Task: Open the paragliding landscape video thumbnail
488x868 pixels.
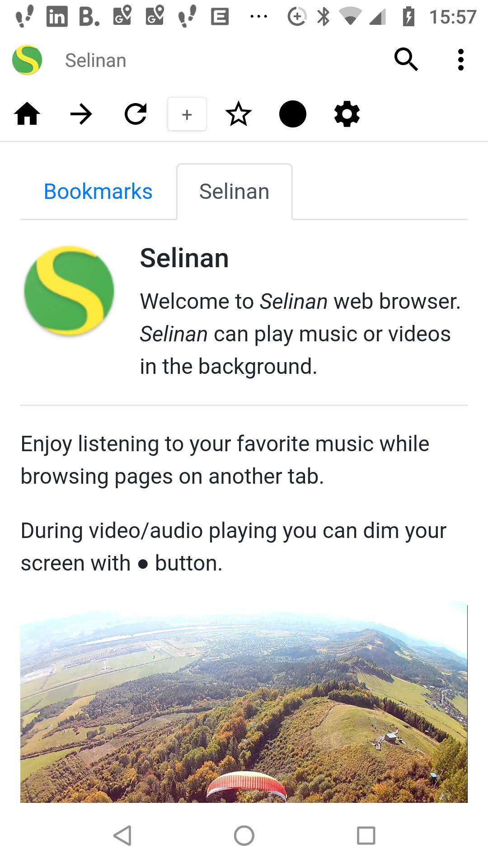Action: (244, 702)
